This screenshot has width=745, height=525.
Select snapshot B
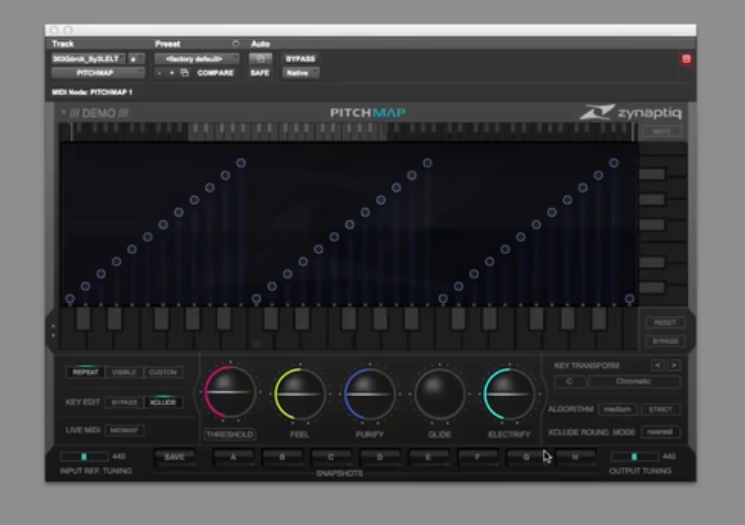click(282, 457)
